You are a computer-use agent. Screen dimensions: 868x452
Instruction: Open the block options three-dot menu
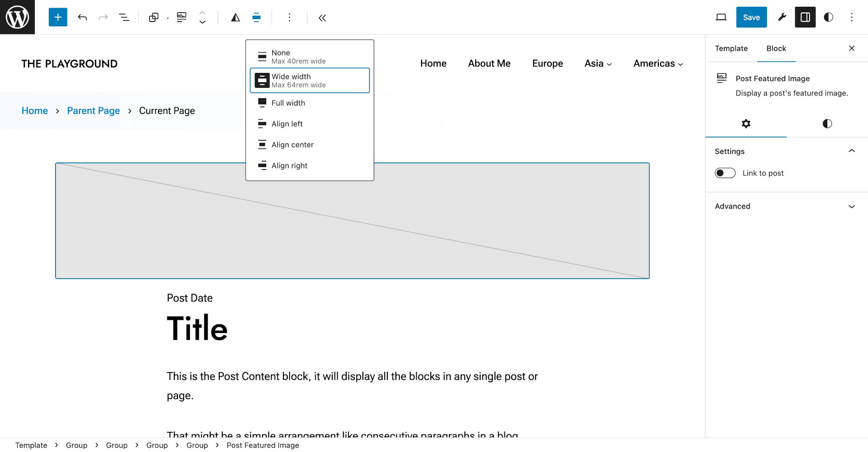click(x=289, y=17)
